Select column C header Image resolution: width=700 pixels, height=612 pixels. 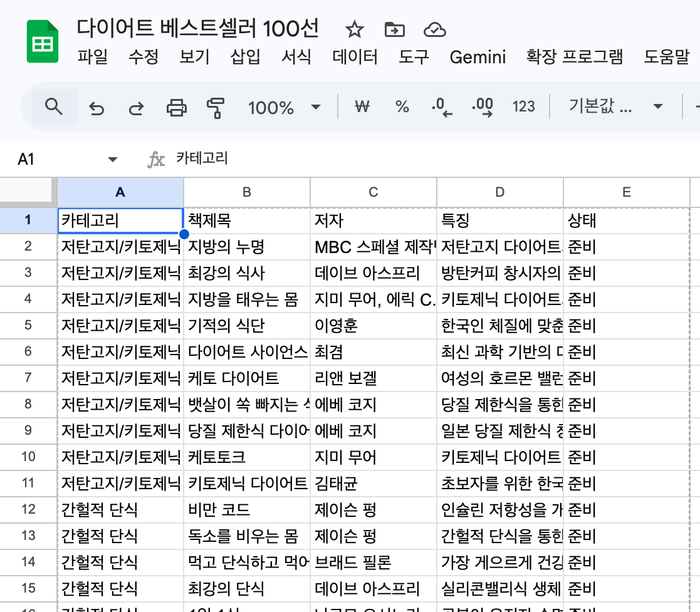[x=373, y=192]
